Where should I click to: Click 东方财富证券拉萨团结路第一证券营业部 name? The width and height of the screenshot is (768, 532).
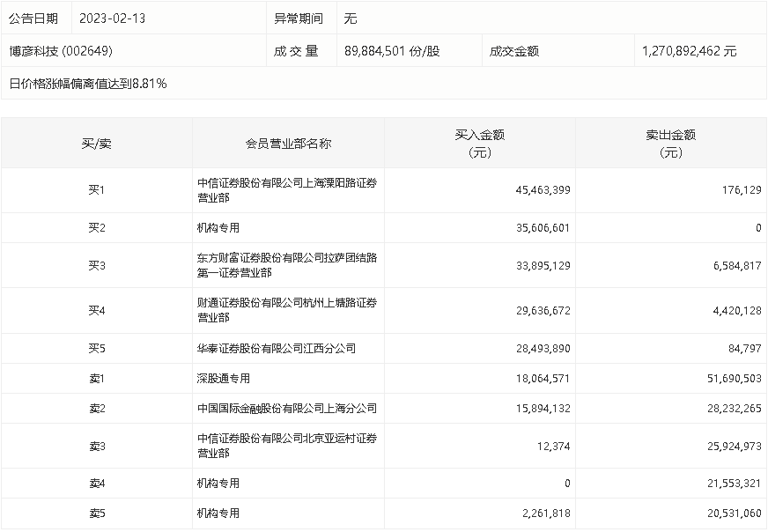[287, 265]
